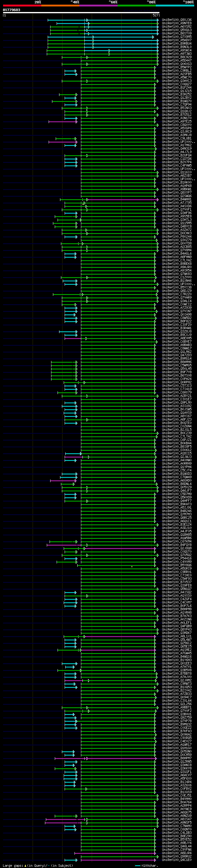Click the red 20% identity legend segment
Image resolution: width=197 pixels, height=868 pixels.
coord(22,6)
